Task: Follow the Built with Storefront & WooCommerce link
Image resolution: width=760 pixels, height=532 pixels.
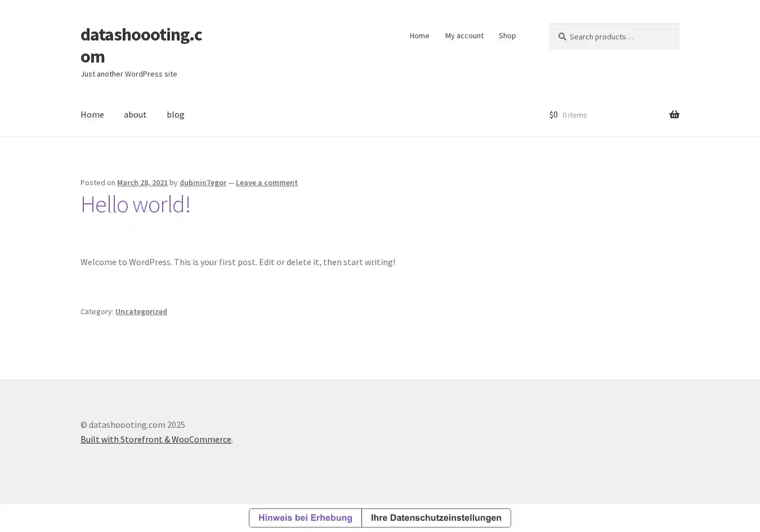Action: tap(155, 439)
